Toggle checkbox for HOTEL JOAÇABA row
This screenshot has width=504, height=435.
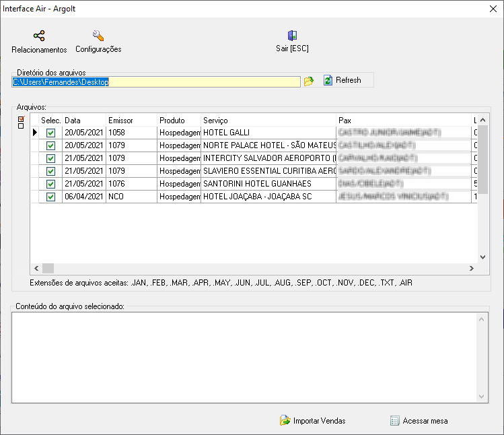[50, 197]
